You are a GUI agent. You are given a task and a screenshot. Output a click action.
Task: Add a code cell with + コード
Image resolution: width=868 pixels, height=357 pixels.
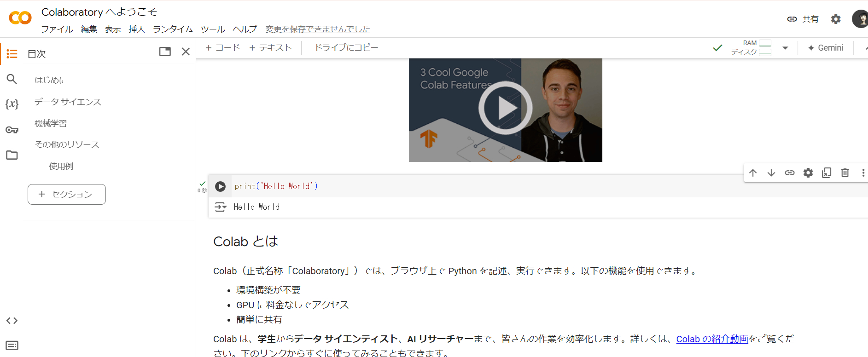tap(222, 48)
